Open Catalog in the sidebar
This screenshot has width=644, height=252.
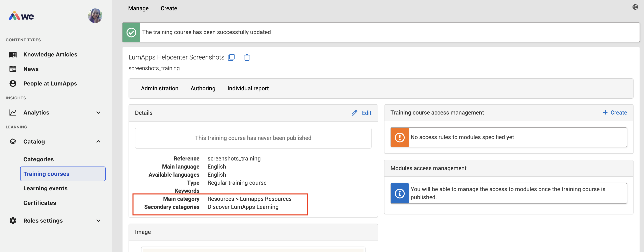[x=34, y=142]
